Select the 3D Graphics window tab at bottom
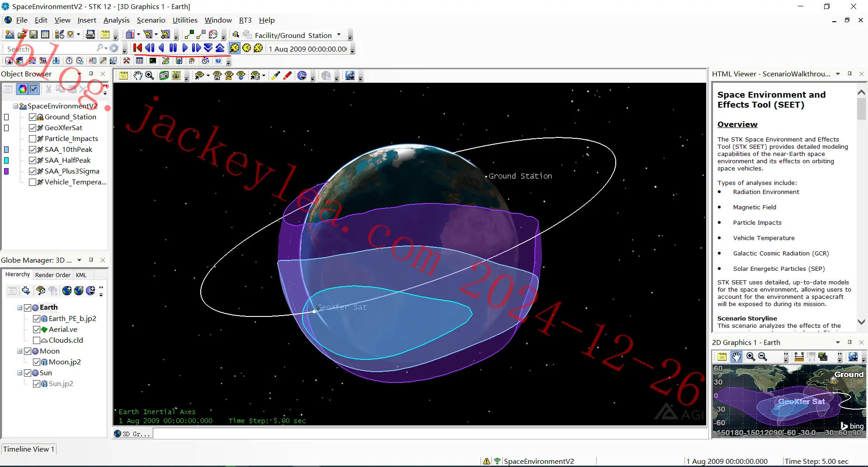868x467 pixels. click(133, 434)
